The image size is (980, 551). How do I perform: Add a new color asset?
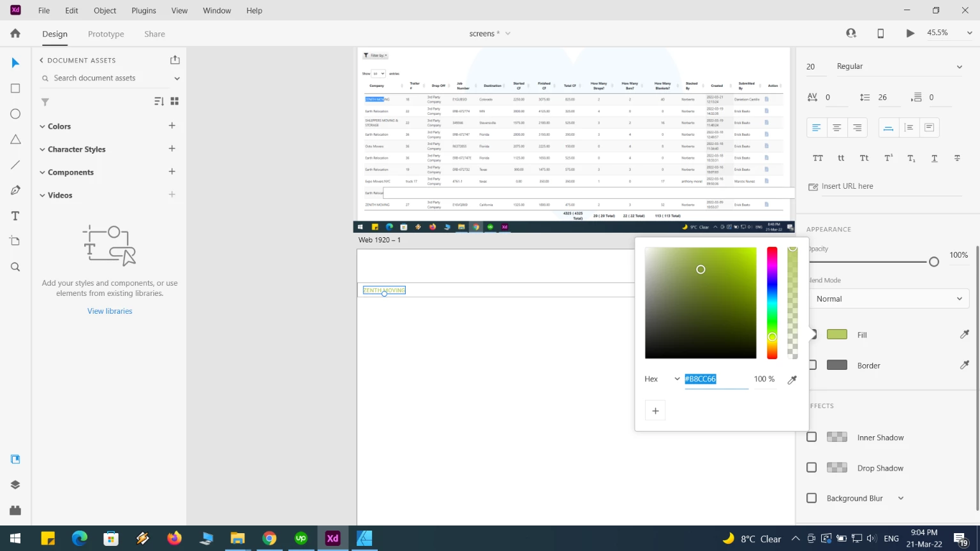point(172,126)
